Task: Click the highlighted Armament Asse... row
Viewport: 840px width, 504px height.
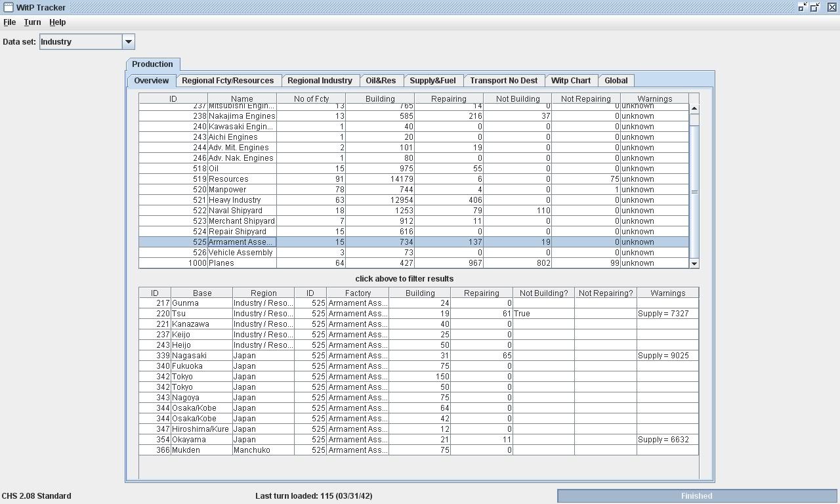Action: pyautogui.click(x=413, y=242)
